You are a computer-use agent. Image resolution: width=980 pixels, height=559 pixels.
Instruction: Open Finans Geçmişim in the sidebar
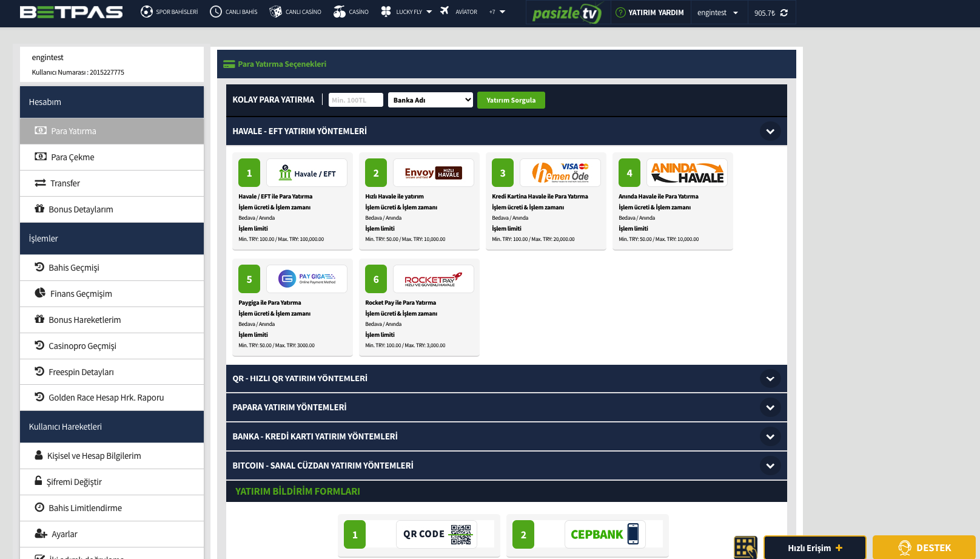point(112,294)
